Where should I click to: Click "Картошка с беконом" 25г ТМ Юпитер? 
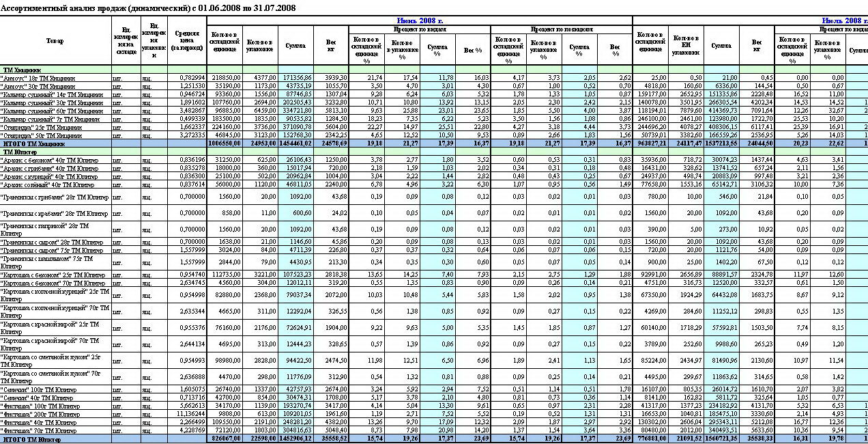[x=54, y=274]
